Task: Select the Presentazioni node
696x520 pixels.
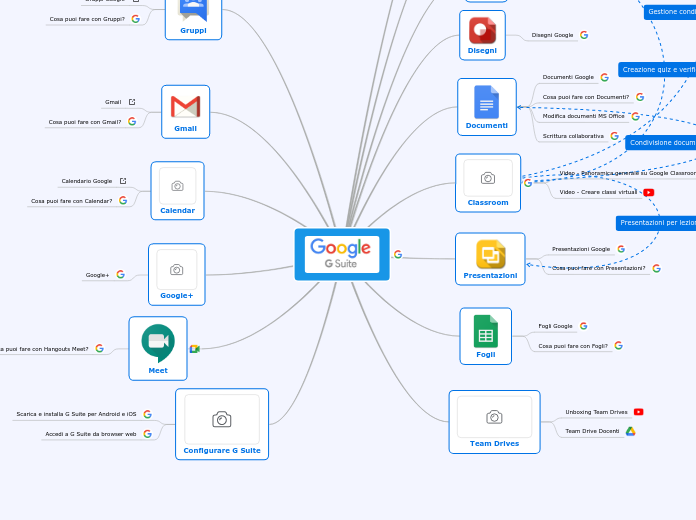Action: pyautogui.click(x=490, y=259)
